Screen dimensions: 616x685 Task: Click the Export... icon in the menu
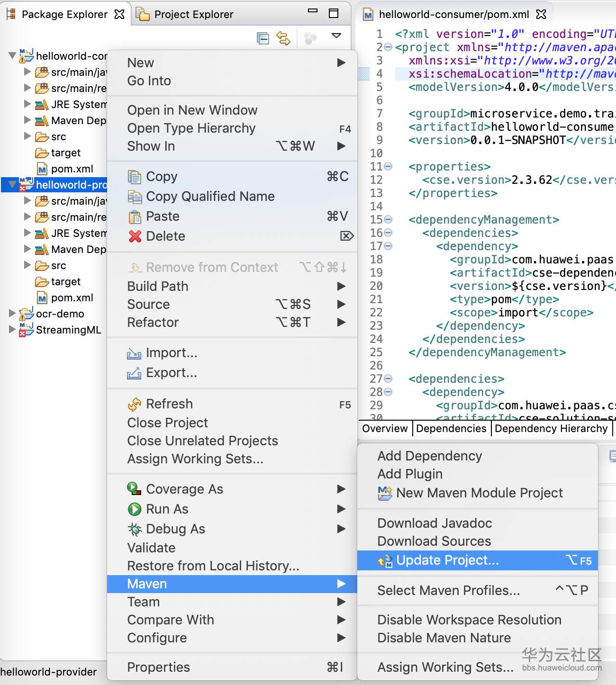[x=134, y=373]
